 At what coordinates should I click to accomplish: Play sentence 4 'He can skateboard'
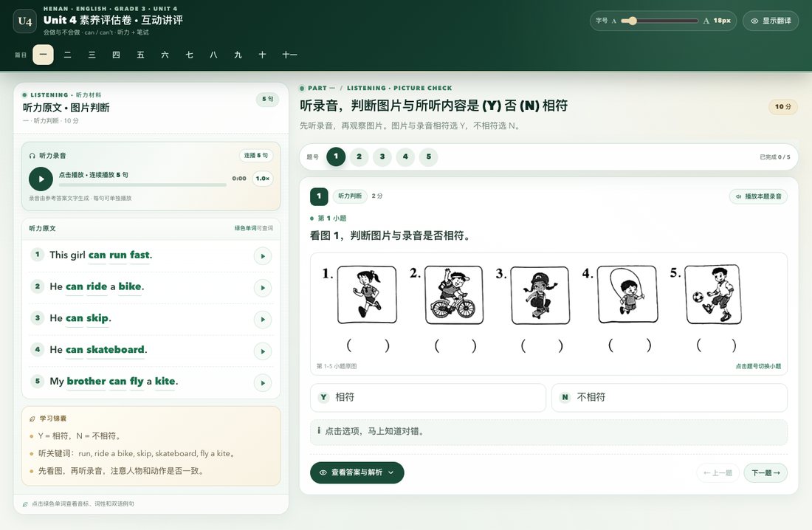[263, 351]
